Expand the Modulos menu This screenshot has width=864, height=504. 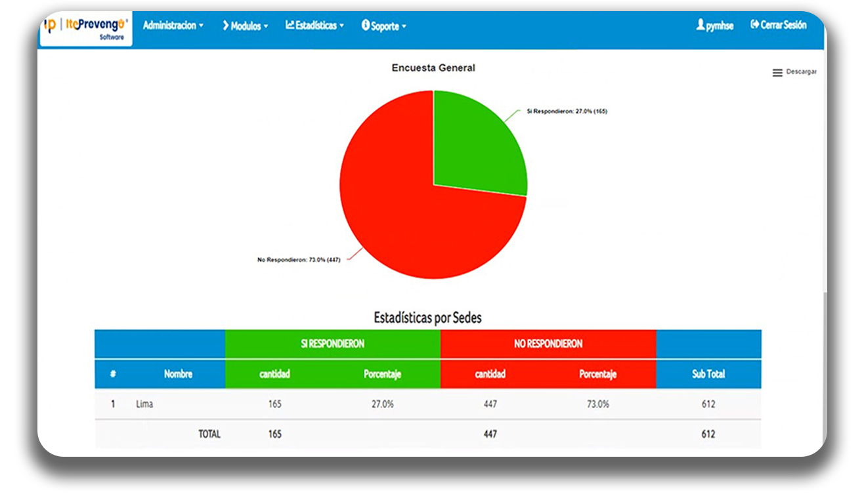click(x=246, y=26)
